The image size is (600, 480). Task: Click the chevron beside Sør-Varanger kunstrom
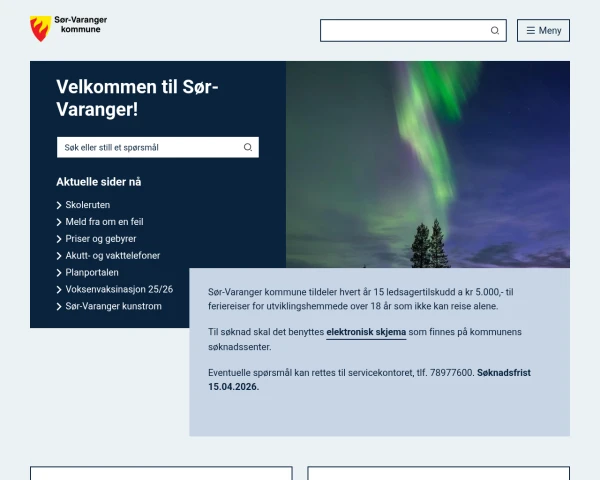tap(59, 306)
